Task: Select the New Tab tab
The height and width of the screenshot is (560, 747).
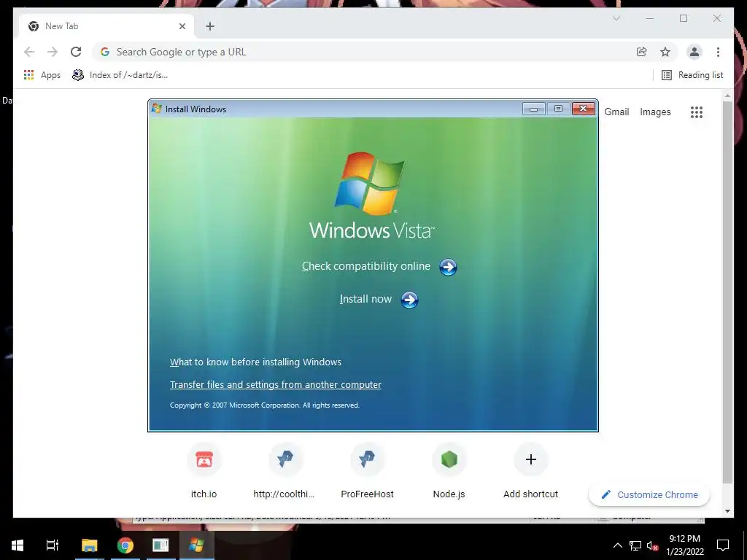Action: tap(107, 26)
